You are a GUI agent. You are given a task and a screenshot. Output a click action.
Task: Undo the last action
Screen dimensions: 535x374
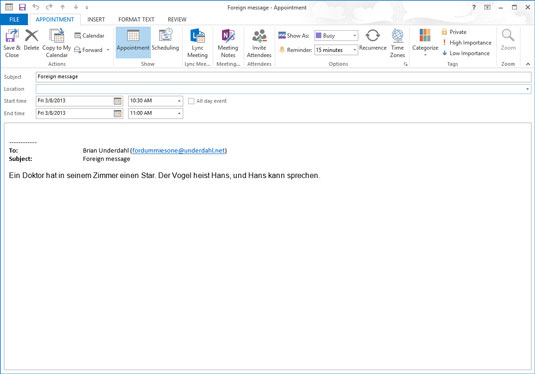coord(36,7)
